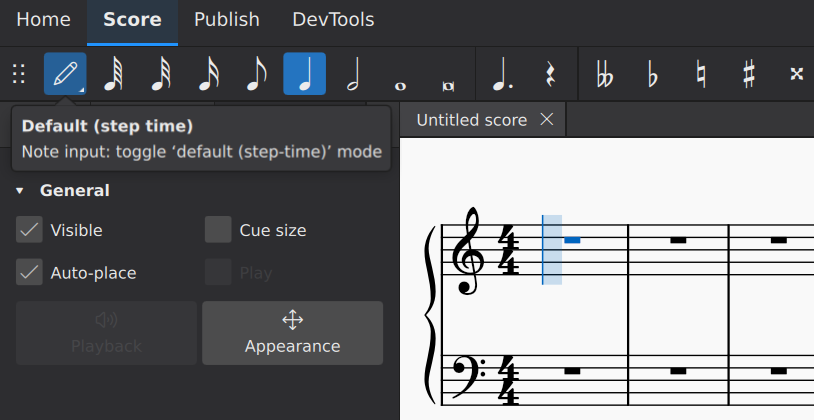Apply the sharp accidental
The image size is (814, 420).
click(748, 74)
